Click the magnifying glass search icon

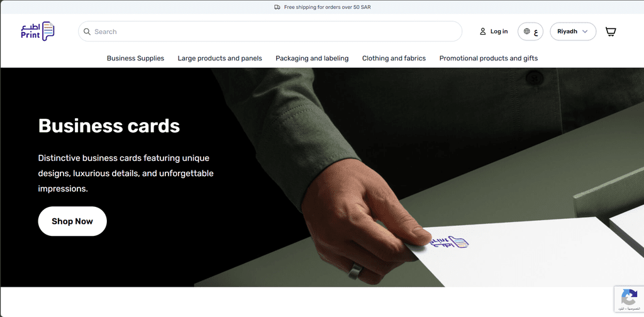click(x=87, y=31)
